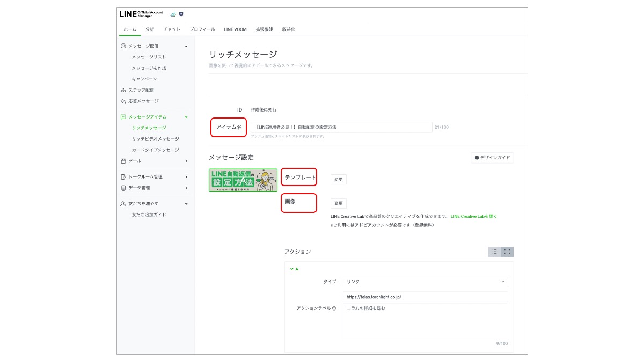
Task: Collapse the 友だちを増やす section arrow
Action: 186,204
